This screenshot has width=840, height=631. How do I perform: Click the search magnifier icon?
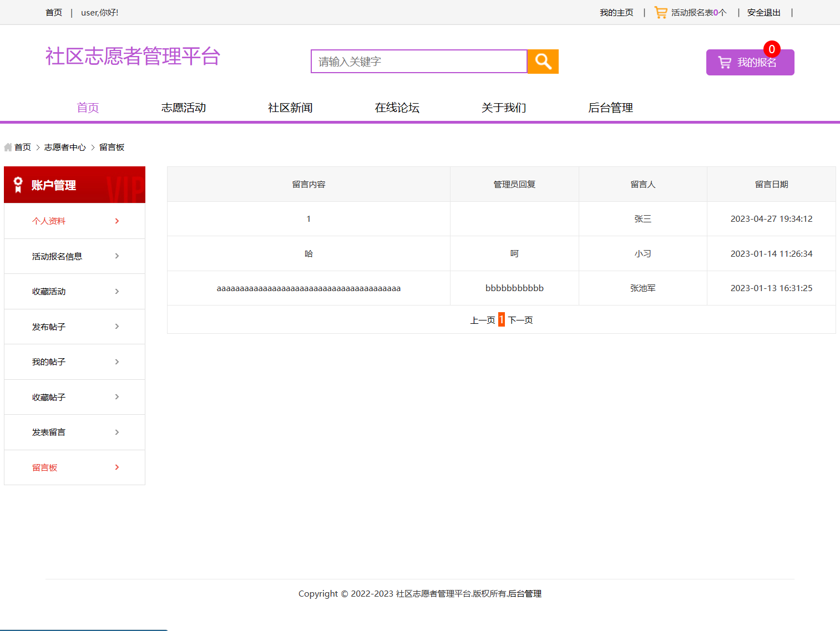coord(542,62)
